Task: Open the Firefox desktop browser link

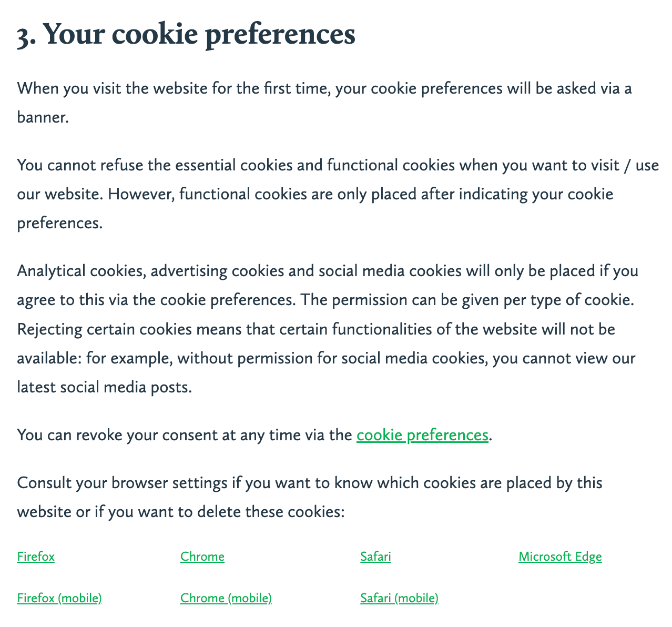Action: pyautogui.click(x=36, y=557)
